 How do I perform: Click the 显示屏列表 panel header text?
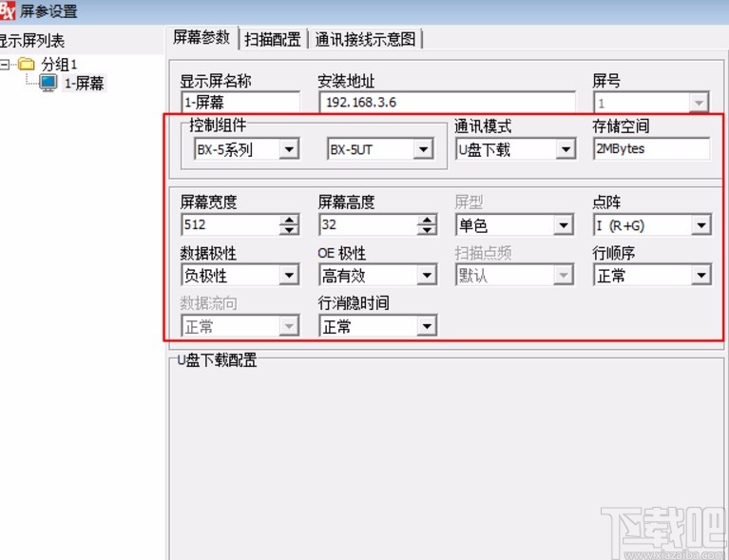click(31, 41)
